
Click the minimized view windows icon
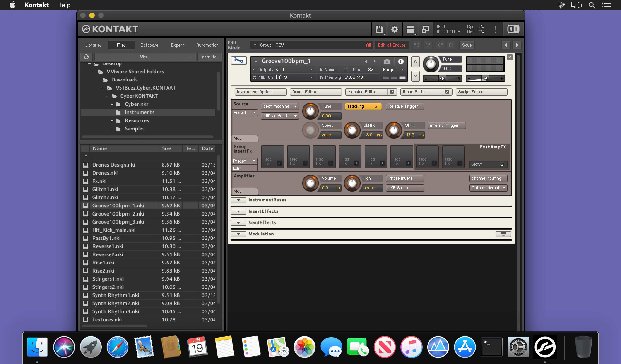[x=425, y=29]
